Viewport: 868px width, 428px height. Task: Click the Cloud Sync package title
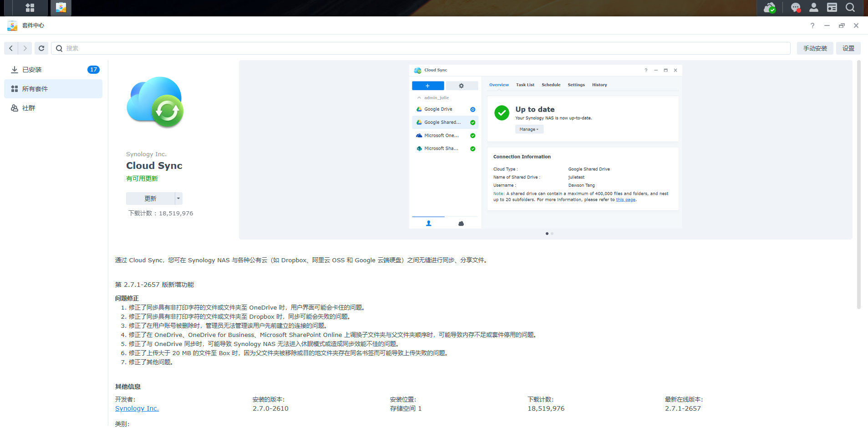coord(154,166)
